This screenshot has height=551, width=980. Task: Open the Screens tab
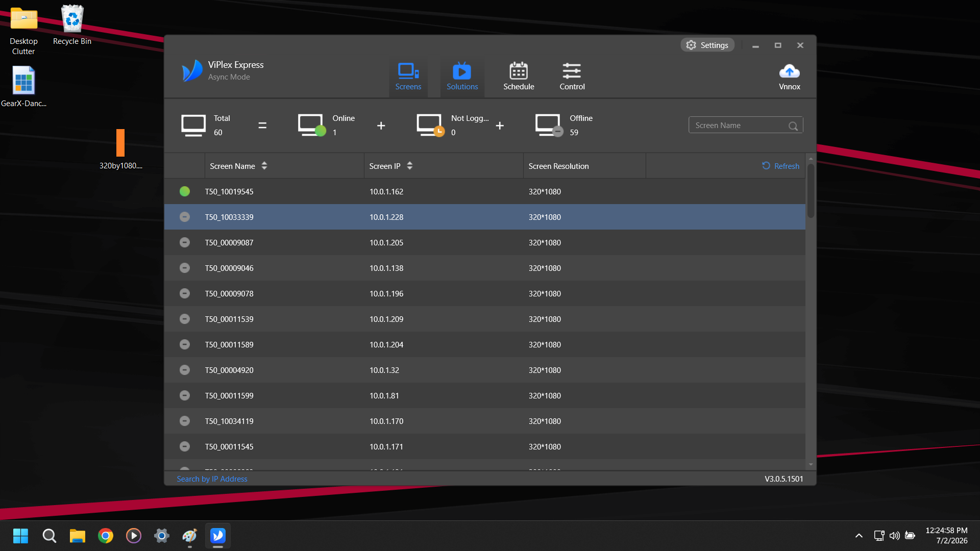408,77
